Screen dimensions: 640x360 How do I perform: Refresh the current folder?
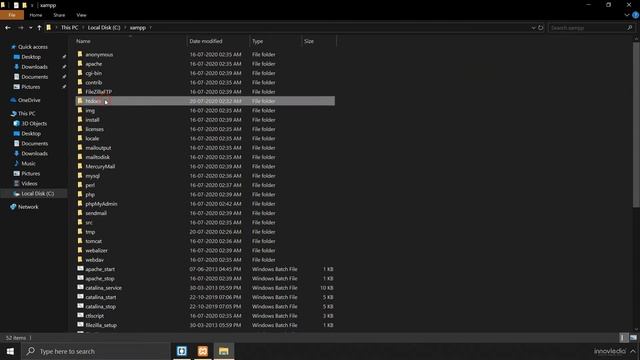click(540, 28)
